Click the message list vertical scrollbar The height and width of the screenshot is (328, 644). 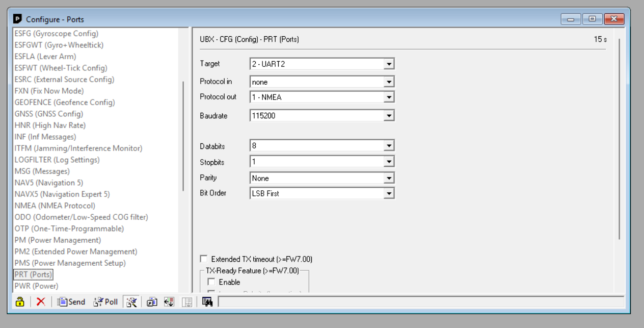pyautogui.click(x=183, y=136)
